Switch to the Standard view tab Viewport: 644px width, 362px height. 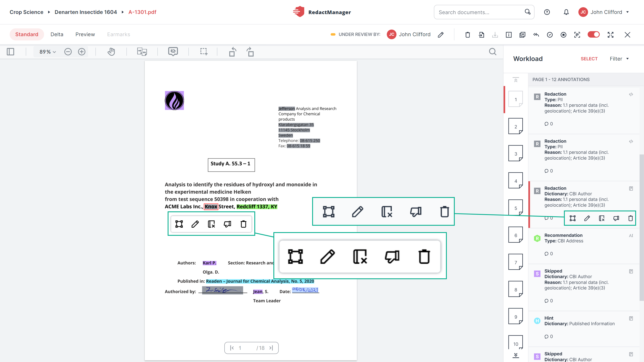pyautogui.click(x=27, y=34)
